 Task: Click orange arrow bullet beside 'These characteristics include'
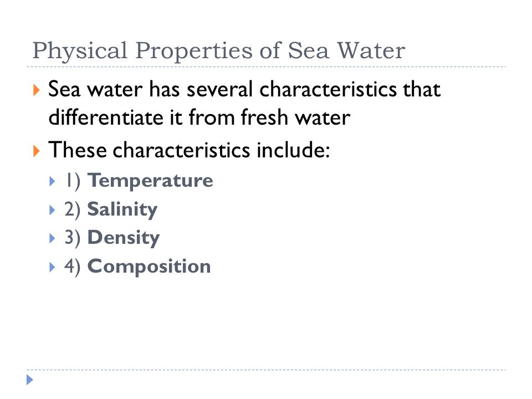click(x=37, y=151)
